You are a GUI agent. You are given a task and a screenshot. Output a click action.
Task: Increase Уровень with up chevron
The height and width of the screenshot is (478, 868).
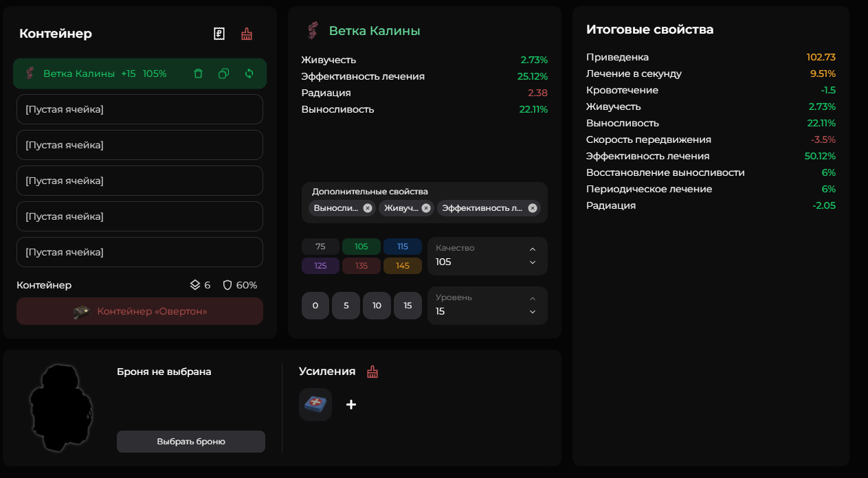(533, 299)
